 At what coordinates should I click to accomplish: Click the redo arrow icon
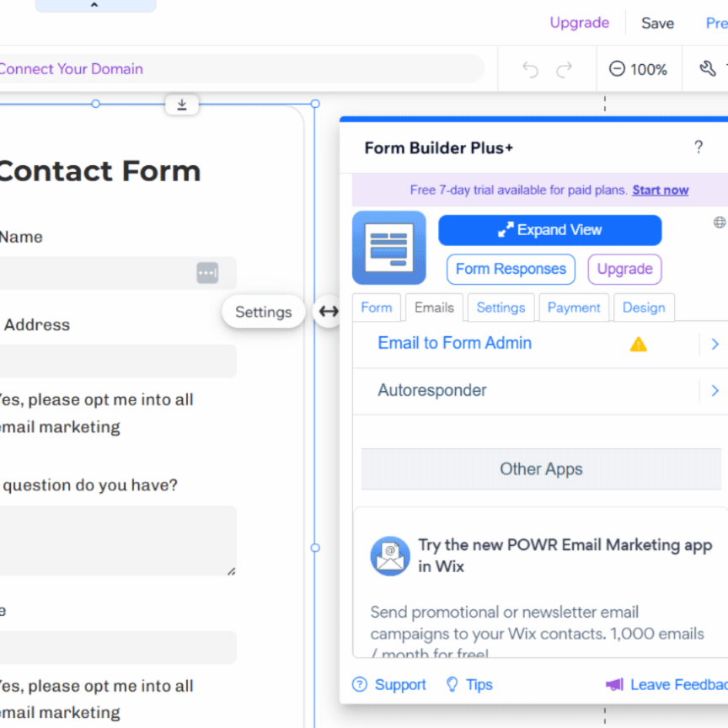564,70
